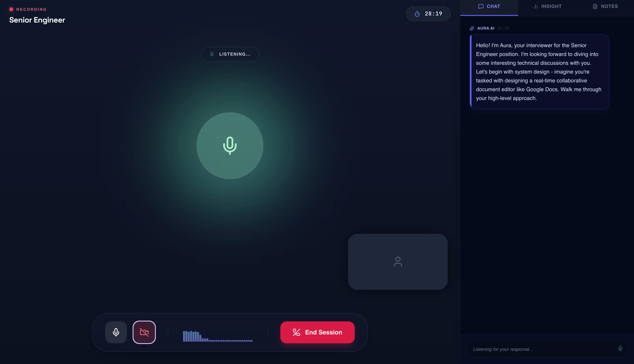Click End Session to finish the interview
The height and width of the screenshot is (364, 634).
[317, 332]
